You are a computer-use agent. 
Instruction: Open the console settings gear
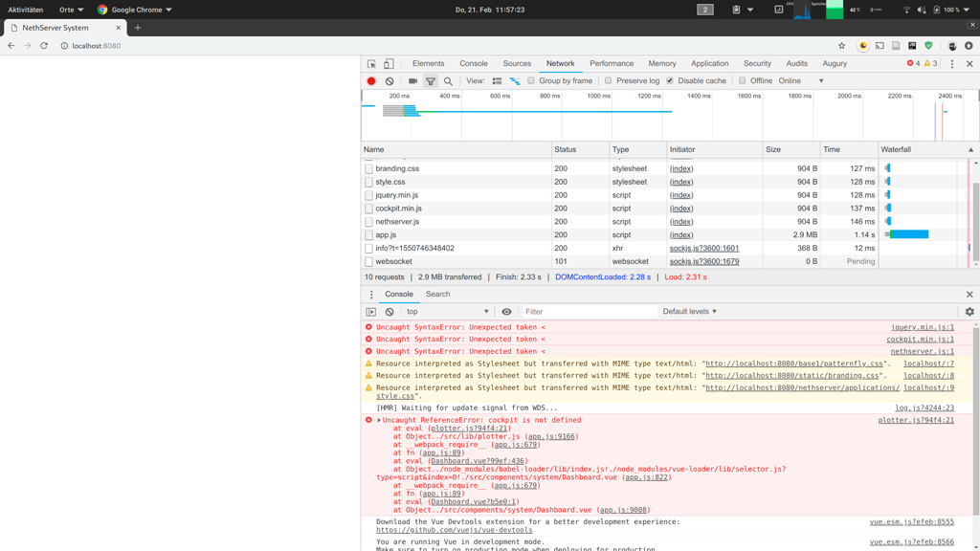click(969, 311)
